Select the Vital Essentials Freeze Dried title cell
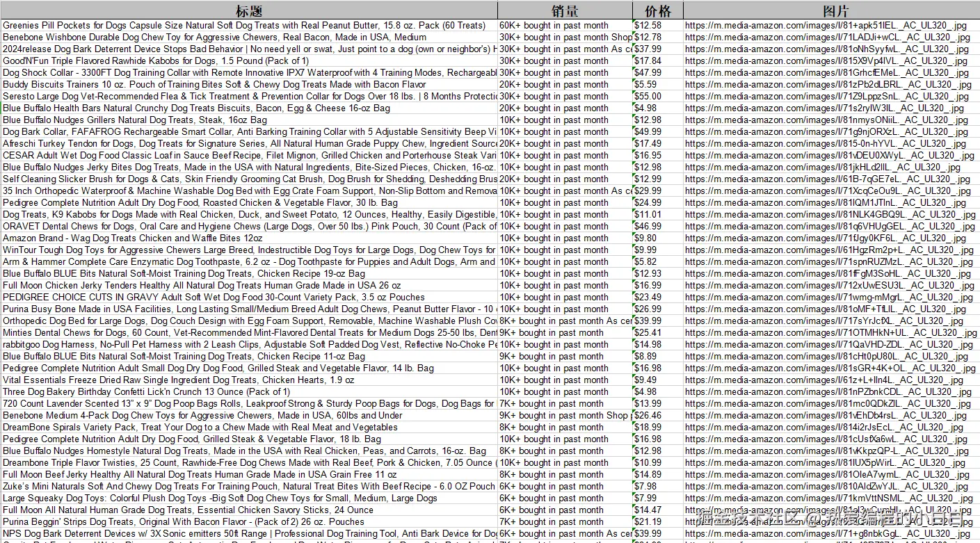The image size is (980, 543). click(249, 380)
